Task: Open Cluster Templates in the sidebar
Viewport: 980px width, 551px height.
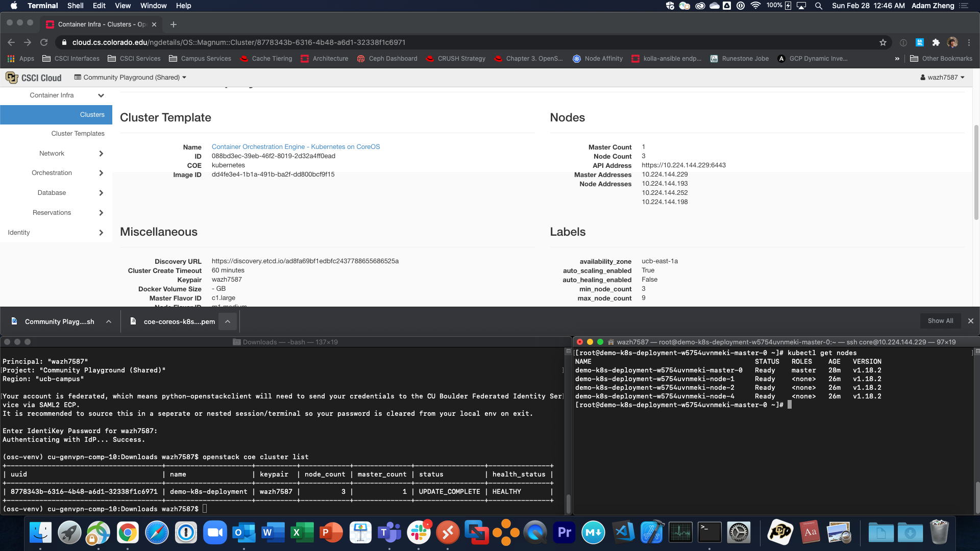Action: 56,134
